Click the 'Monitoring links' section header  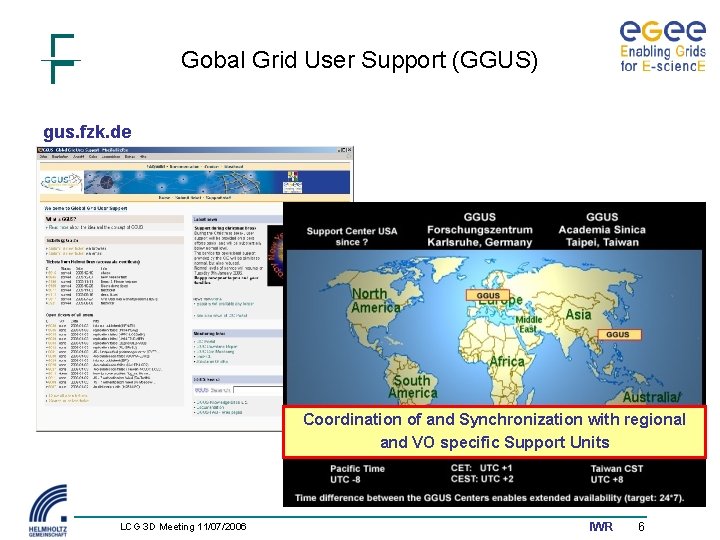tap(237, 333)
